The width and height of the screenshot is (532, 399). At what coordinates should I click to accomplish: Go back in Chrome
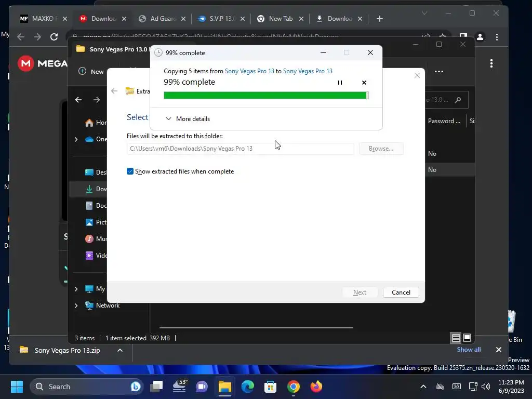pos(21,37)
